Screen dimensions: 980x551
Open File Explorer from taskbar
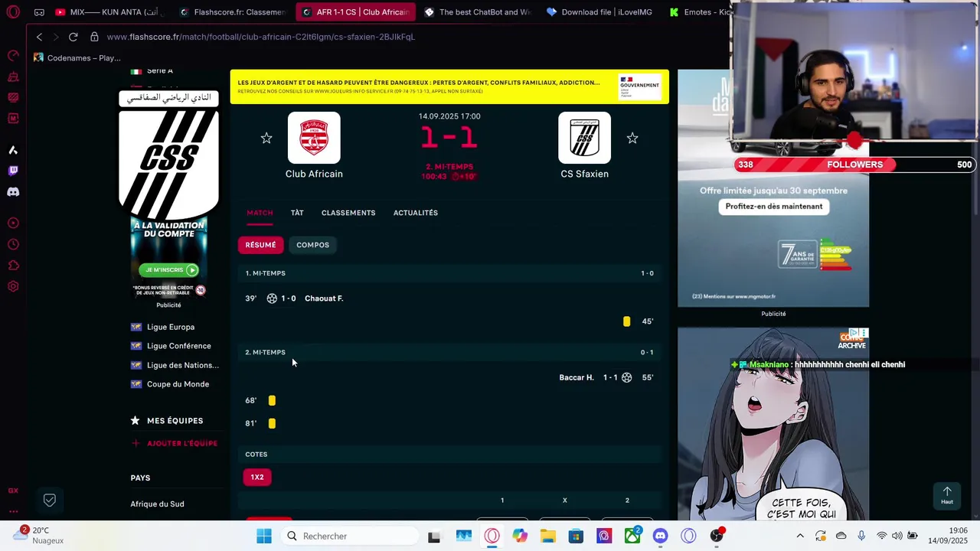coord(548,536)
